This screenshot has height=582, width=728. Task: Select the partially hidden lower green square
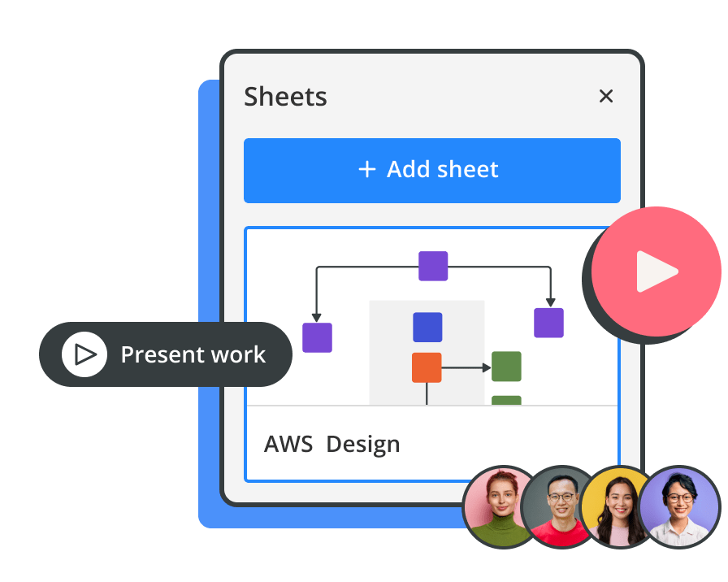point(506,400)
